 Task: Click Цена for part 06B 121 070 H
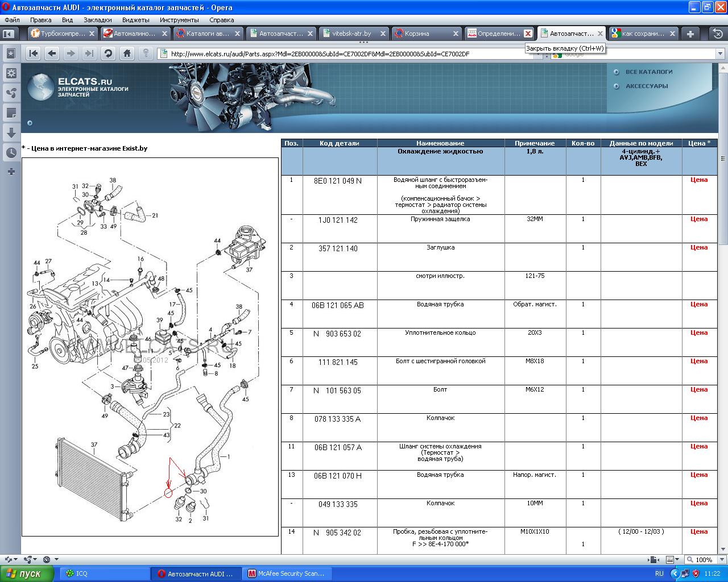pyautogui.click(x=699, y=475)
